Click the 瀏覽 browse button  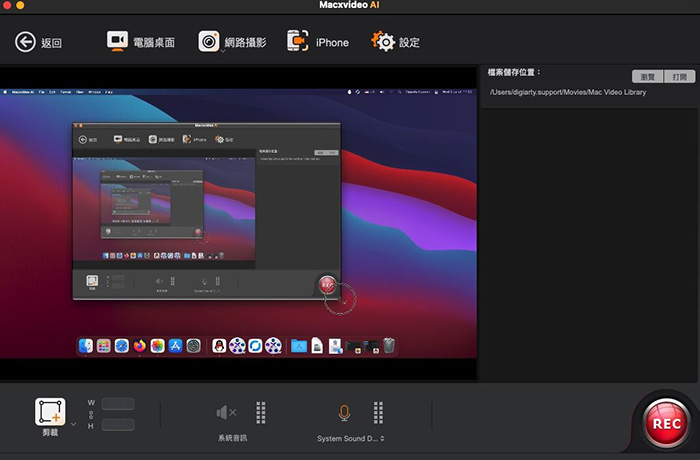pyautogui.click(x=647, y=76)
